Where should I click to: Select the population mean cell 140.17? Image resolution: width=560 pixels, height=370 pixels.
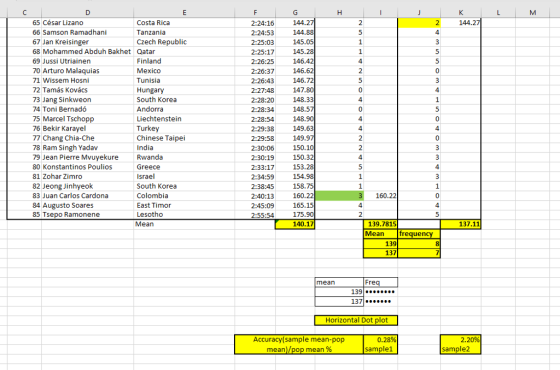[x=295, y=224]
